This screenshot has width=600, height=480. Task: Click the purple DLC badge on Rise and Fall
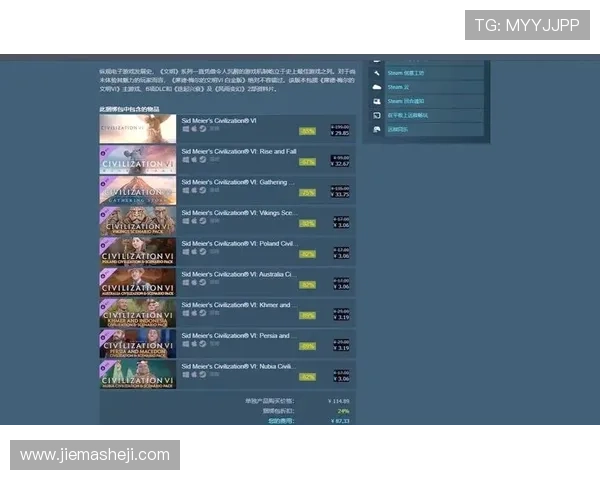tap(103, 150)
